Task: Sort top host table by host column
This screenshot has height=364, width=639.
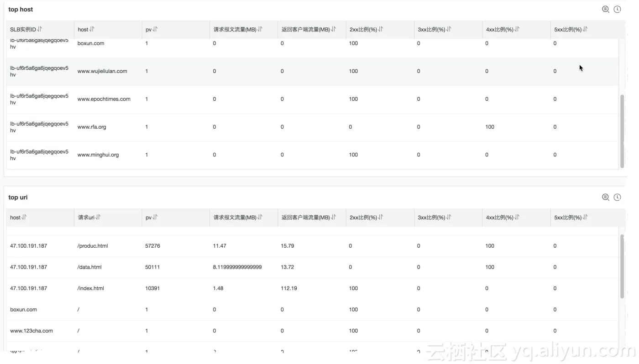Action: [92, 29]
